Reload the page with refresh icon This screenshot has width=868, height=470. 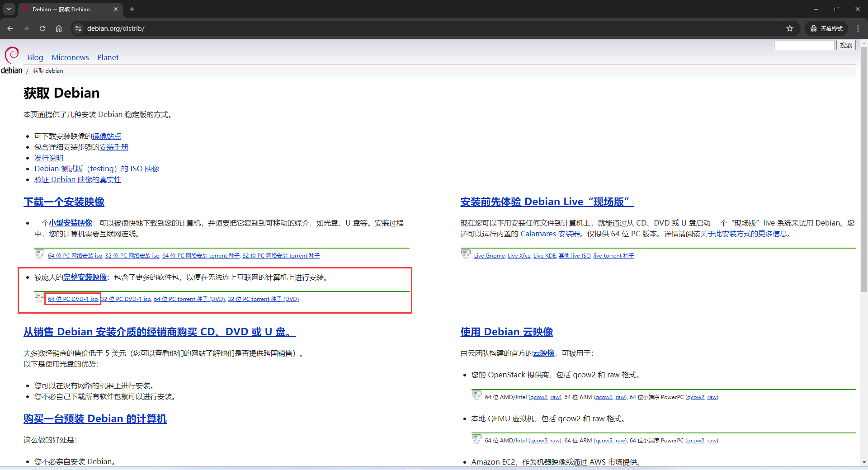[42, 28]
